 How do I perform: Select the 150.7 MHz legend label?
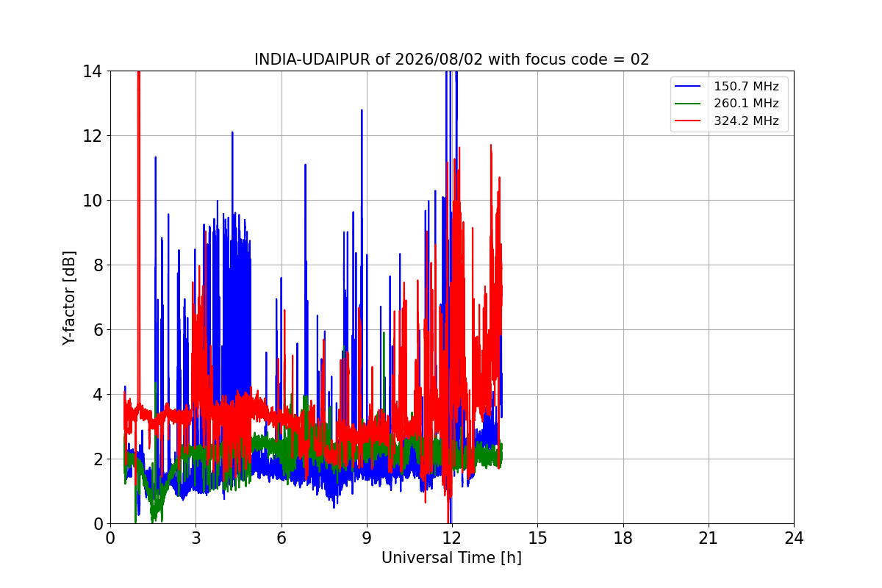746,87
